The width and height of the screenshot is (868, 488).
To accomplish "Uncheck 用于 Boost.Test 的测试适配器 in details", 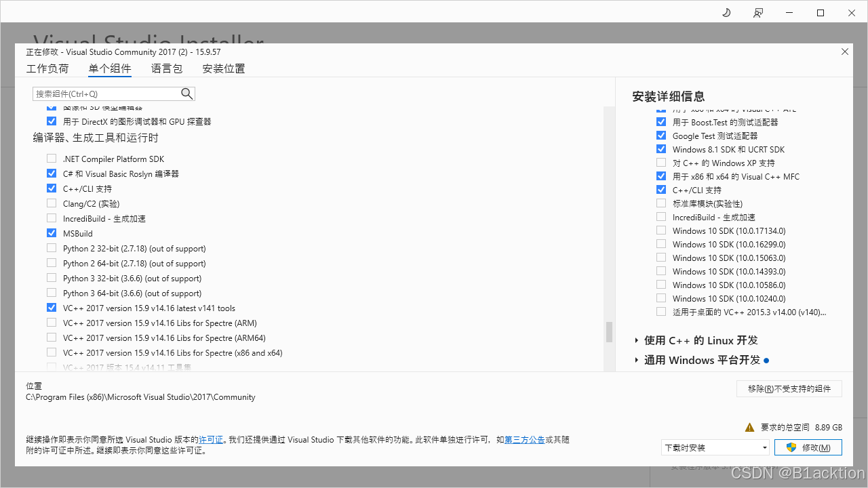I will [x=661, y=122].
